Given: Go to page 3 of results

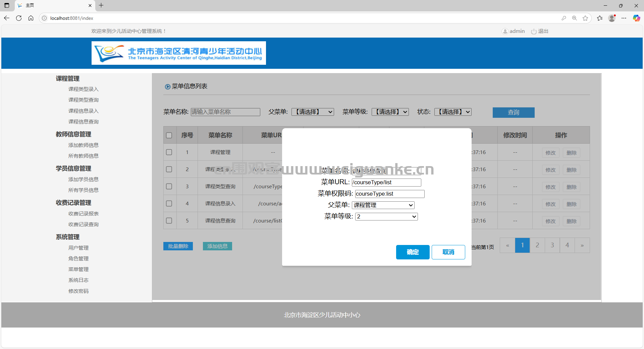Looking at the screenshot, I should click(552, 245).
